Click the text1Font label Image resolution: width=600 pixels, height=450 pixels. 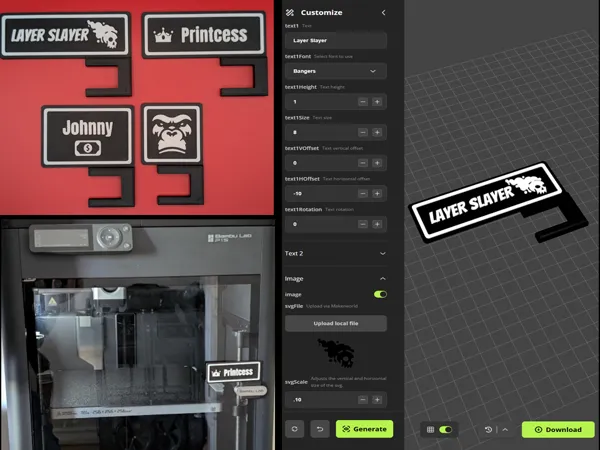(x=298, y=56)
